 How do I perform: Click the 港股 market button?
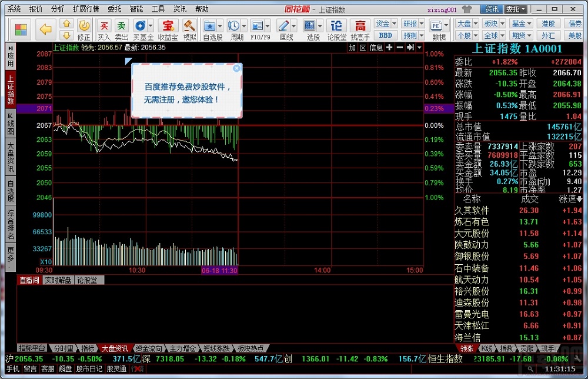(548, 24)
